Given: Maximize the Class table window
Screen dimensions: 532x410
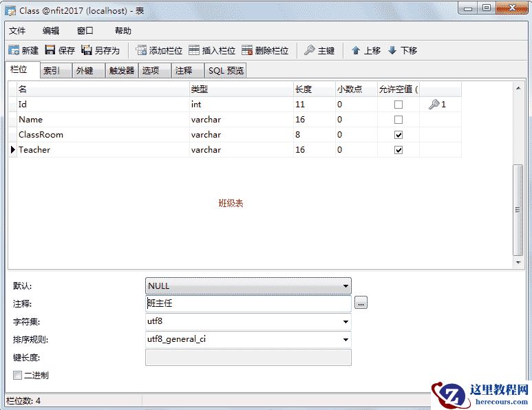Looking at the screenshot, I should [486, 8].
